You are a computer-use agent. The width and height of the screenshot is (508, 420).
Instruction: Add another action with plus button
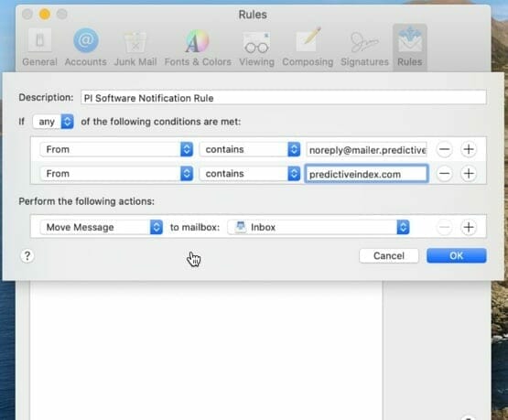(469, 227)
